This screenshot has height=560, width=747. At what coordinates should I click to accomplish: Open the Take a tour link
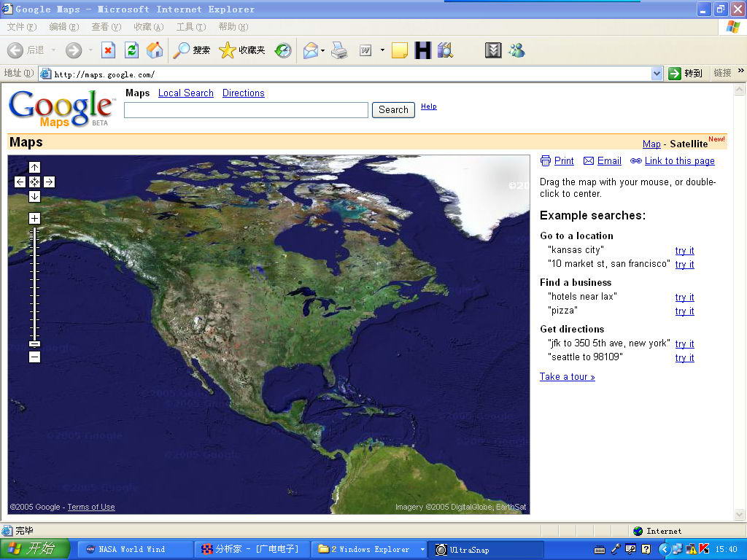click(567, 377)
